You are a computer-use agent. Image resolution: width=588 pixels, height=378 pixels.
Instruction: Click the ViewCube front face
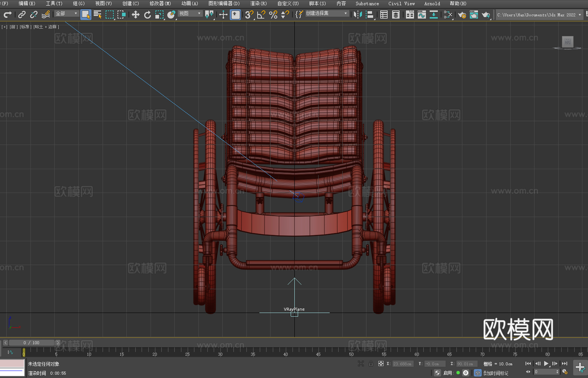[x=568, y=42]
